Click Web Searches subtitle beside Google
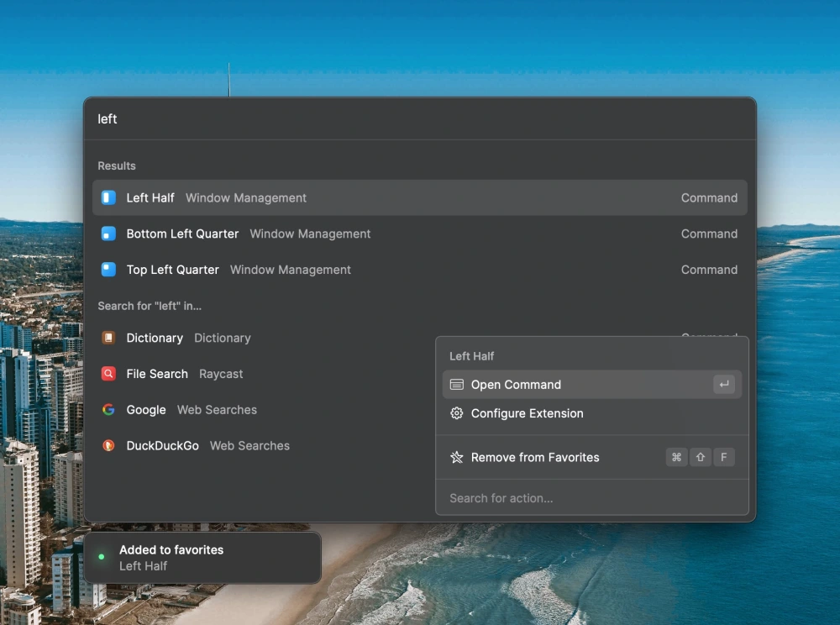840x625 pixels. click(217, 409)
